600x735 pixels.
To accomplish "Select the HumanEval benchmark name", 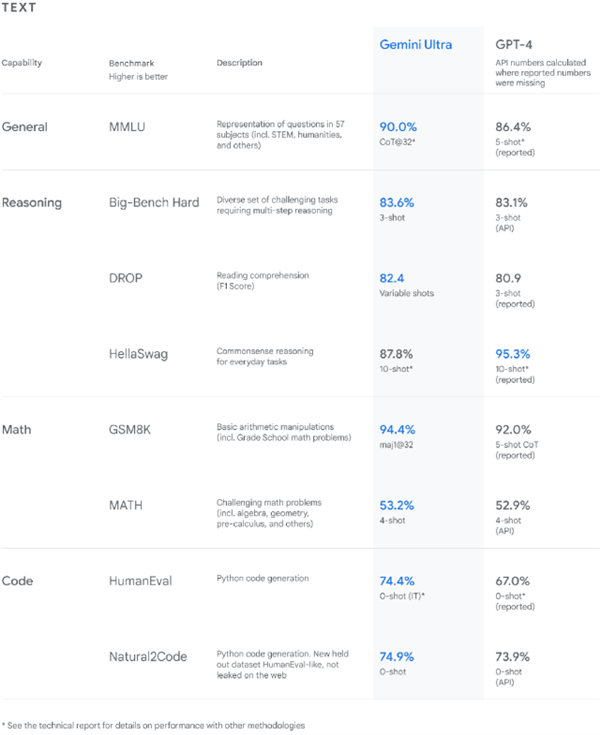I will [x=141, y=581].
